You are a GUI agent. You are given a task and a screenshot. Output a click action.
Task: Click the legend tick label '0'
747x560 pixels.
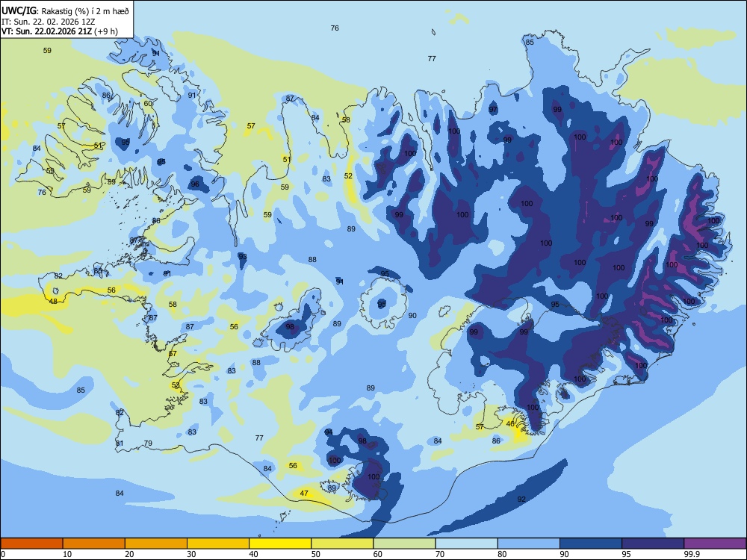(x=3, y=554)
